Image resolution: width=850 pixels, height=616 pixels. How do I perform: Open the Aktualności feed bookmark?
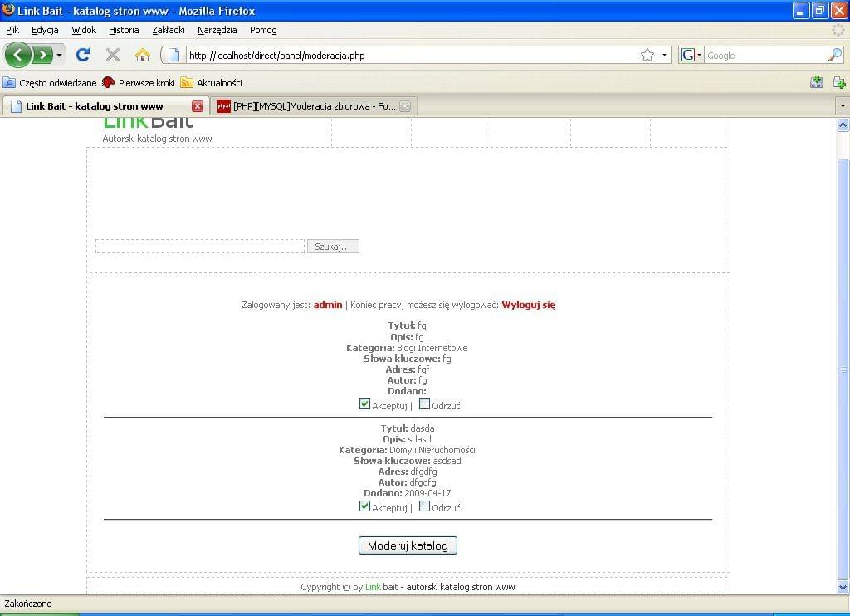pos(212,82)
